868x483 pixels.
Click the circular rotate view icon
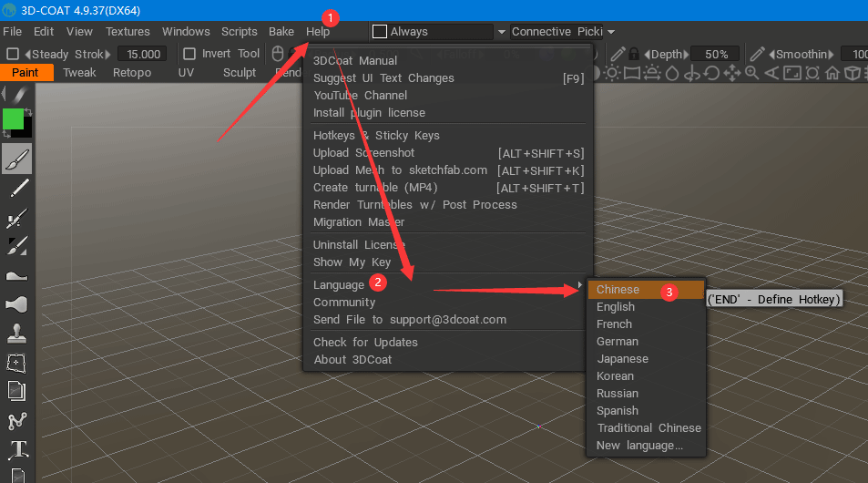(712, 73)
